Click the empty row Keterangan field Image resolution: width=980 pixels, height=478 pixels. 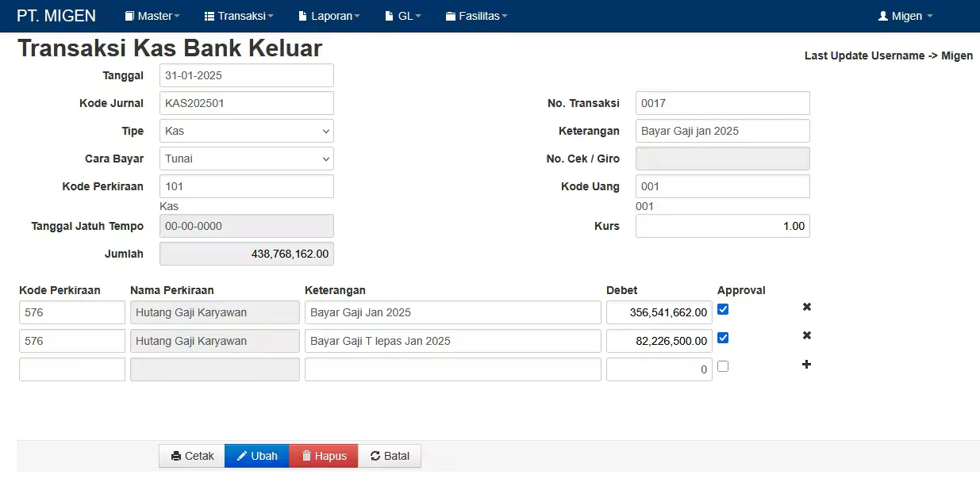coord(453,369)
